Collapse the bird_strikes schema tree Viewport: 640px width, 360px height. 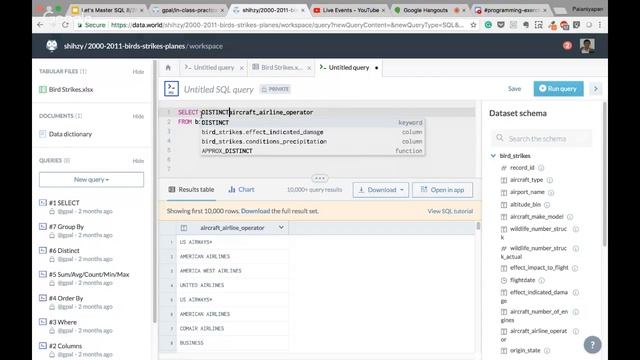pyautogui.click(x=493, y=156)
